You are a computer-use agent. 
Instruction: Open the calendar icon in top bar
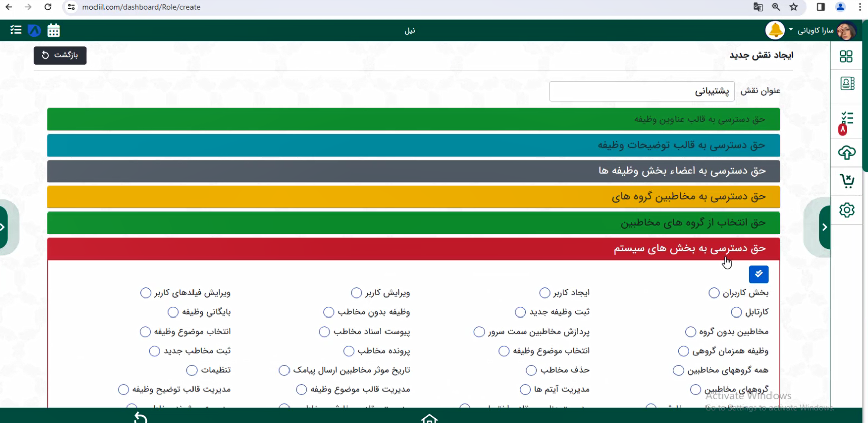[54, 31]
